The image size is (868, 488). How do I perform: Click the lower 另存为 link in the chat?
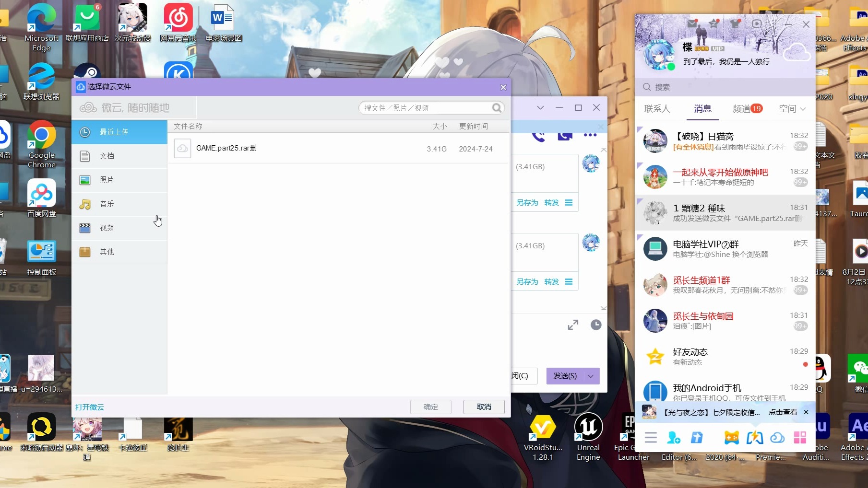(527, 282)
